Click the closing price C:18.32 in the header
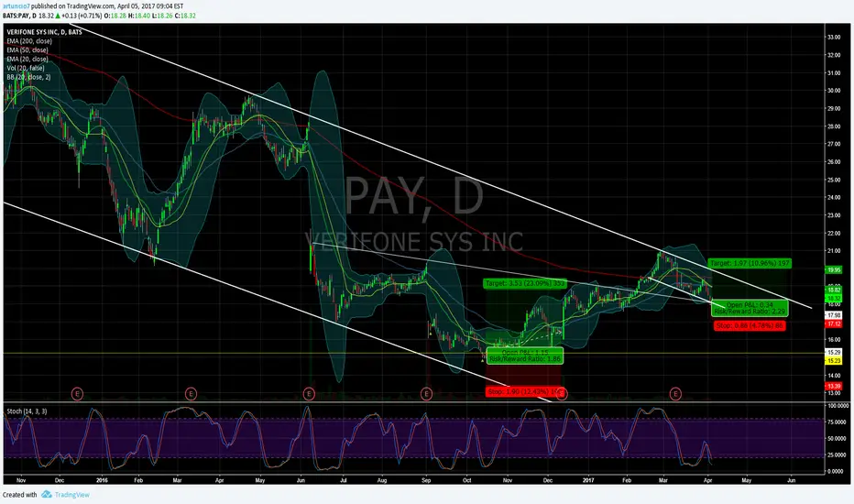The image size is (854, 504). click(186, 16)
